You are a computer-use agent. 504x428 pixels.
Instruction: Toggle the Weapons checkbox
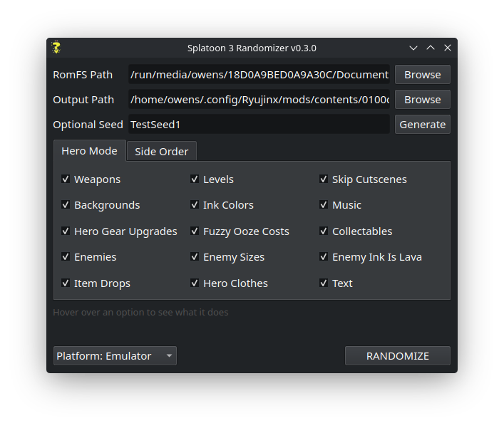pos(66,179)
